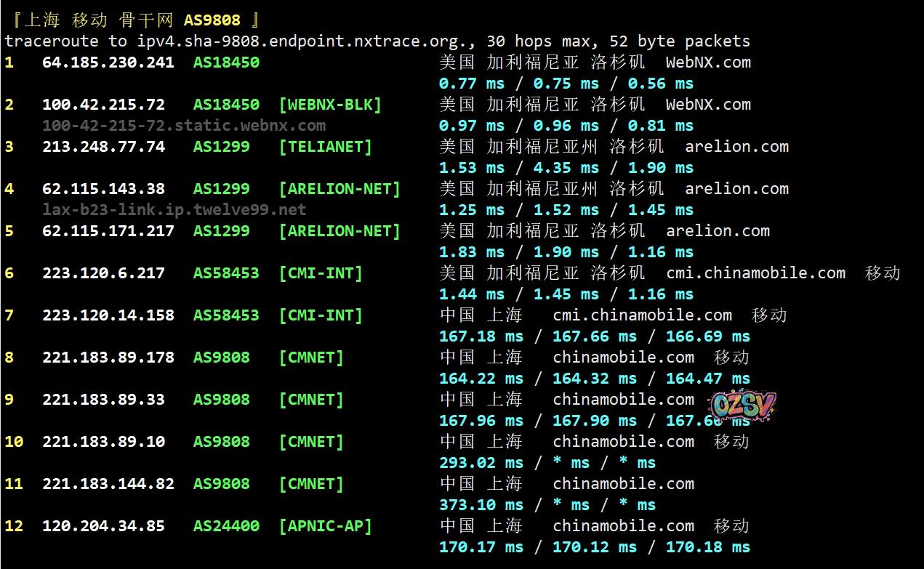Click the [APNIC-AP] network tag

tap(325, 526)
